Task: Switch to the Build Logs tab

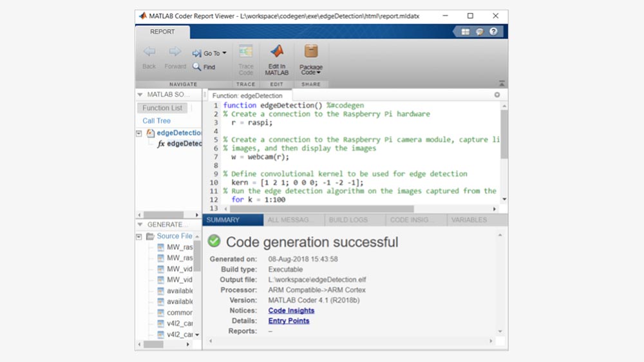Action: coord(348,220)
